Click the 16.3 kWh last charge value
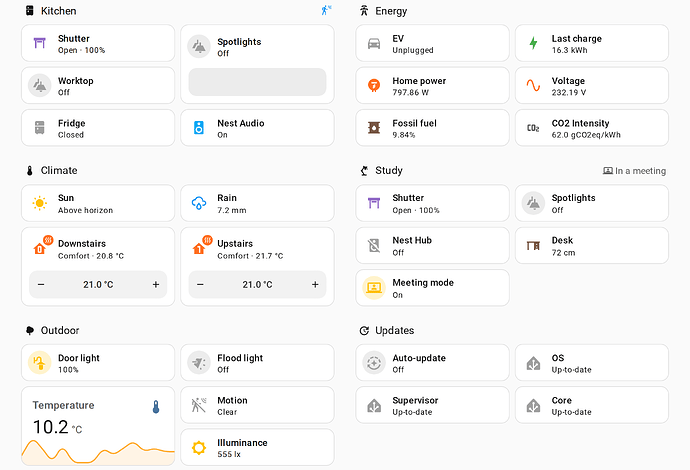 (569, 50)
